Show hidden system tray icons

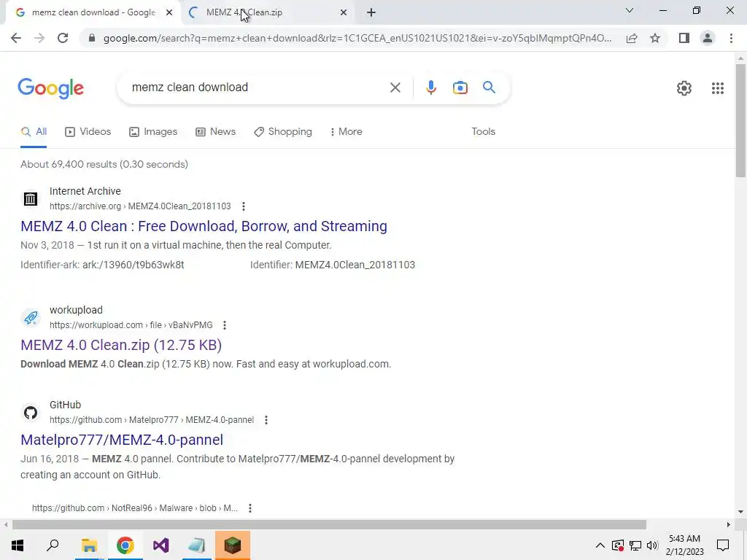point(600,545)
